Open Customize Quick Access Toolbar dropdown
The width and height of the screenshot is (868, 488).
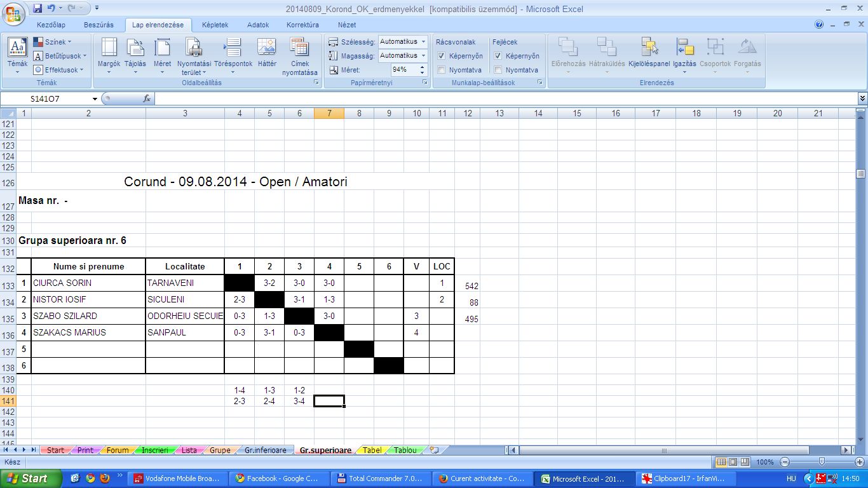point(97,9)
